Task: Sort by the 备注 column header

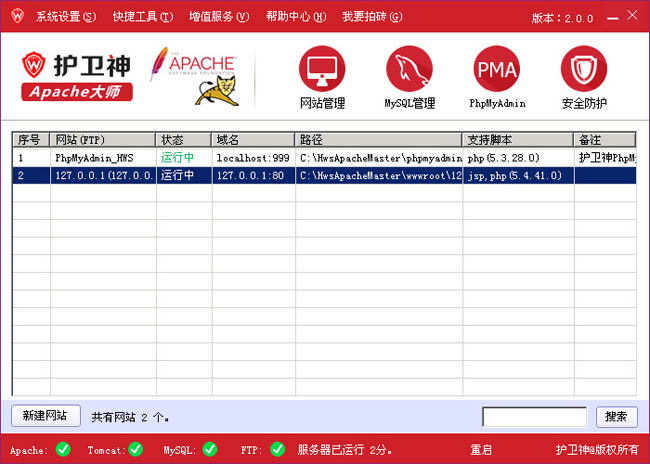Action: coord(605,140)
